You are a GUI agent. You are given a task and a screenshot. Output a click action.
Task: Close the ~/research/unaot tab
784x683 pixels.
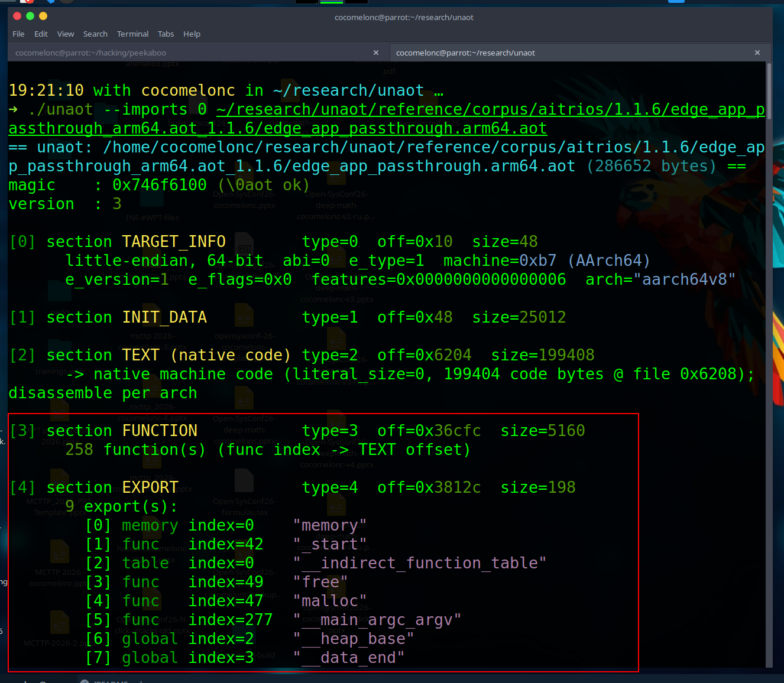point(757,53)
